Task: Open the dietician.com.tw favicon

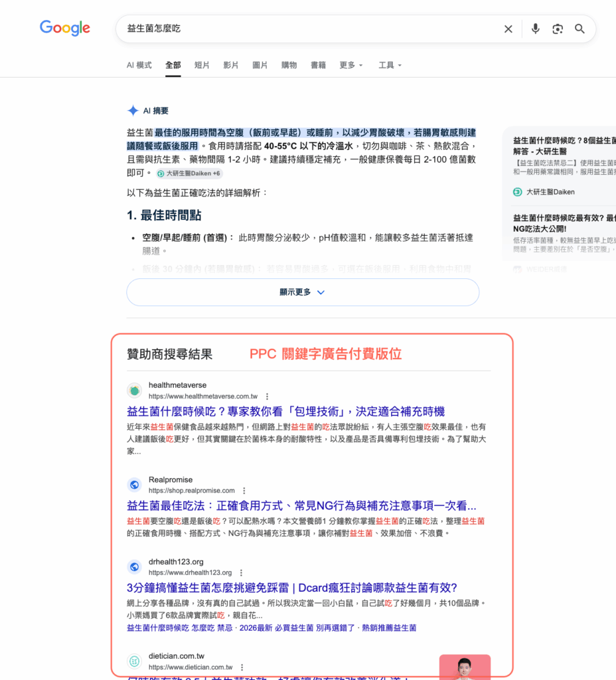Action: 134,661
